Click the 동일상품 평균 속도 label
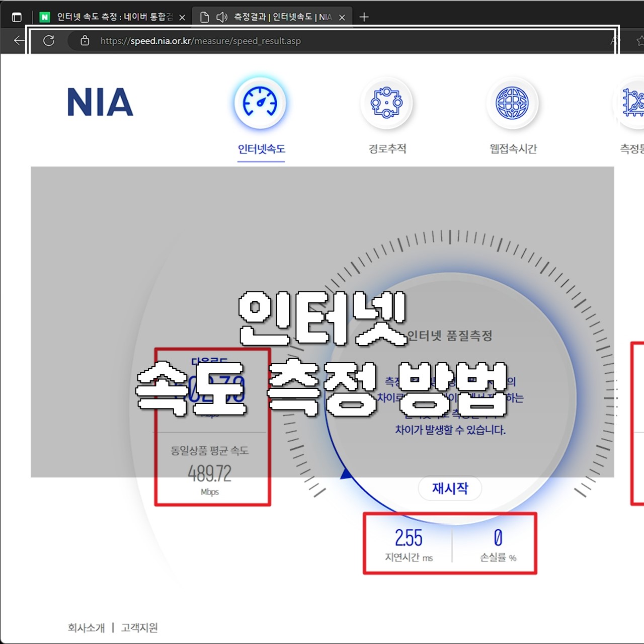Screen dimensions: 644x644 [210, 451]
